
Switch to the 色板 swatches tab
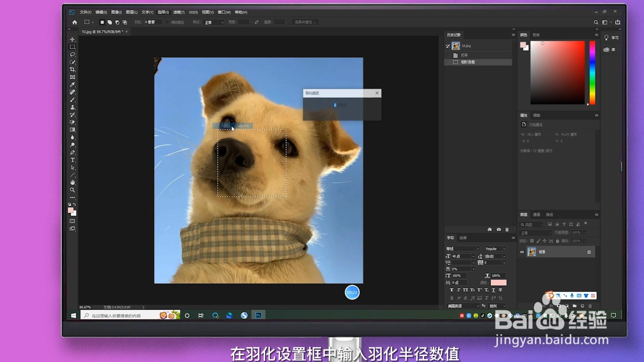pos(536,35)
